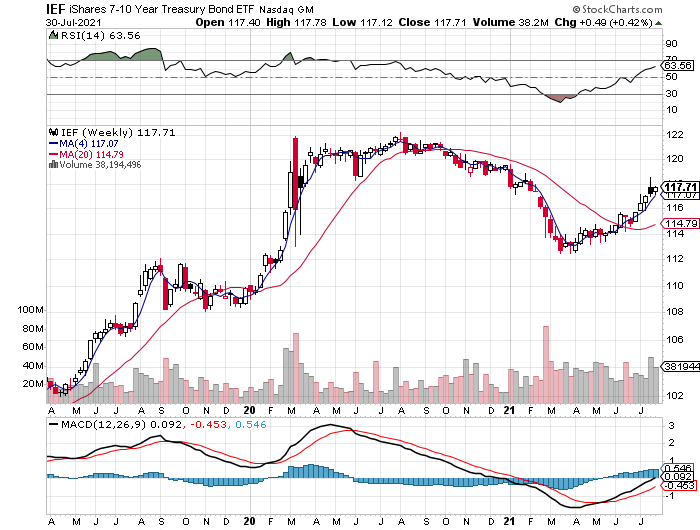Select the High 117.78 value
Image resolution: width=700 pixels, height=530 pixels.
pyautogui.click(x=296, y=22)
